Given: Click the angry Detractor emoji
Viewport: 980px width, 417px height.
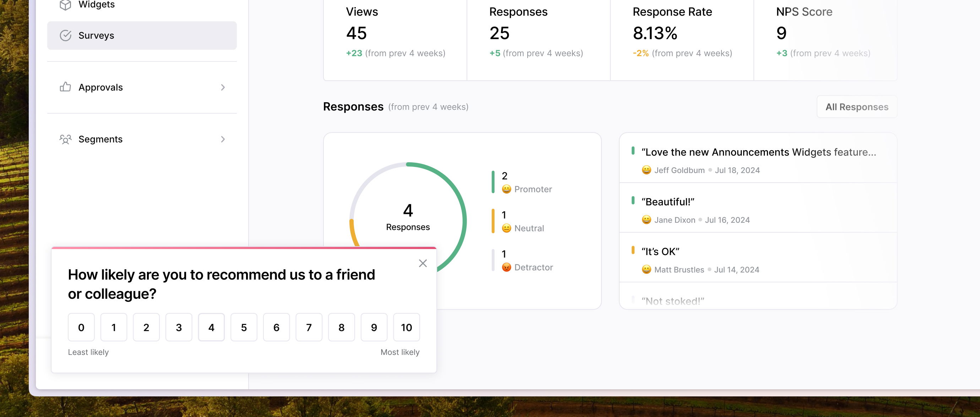Looking at the screenshot, I should pyautogui.click(x=506, y=267).
